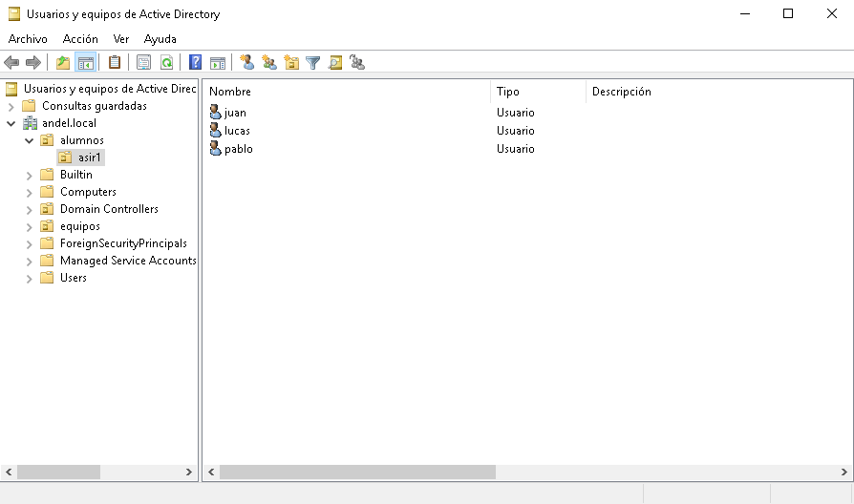Image resolution: width=854 pixels, height=504 pixels.
Task: Open the Ayuda menu
Action: (x=160, y=38)
